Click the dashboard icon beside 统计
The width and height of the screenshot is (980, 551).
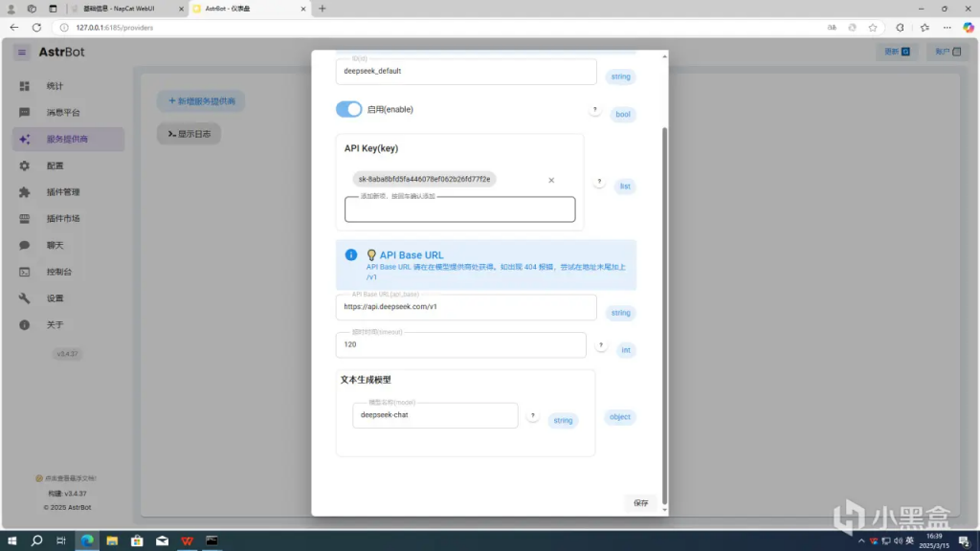24,86
